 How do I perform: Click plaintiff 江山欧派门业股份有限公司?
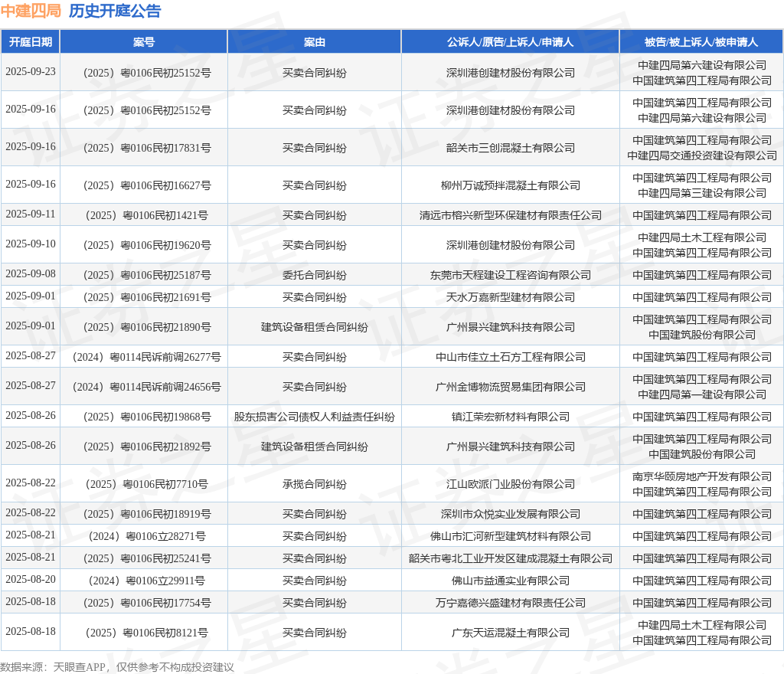point(511,485)
